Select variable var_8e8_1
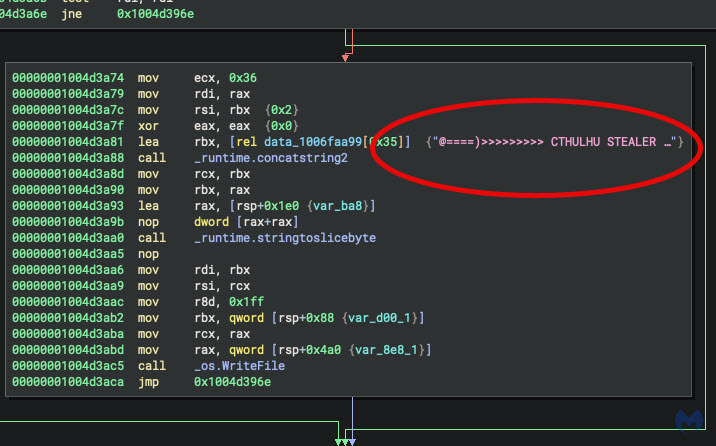 (386, 350)
